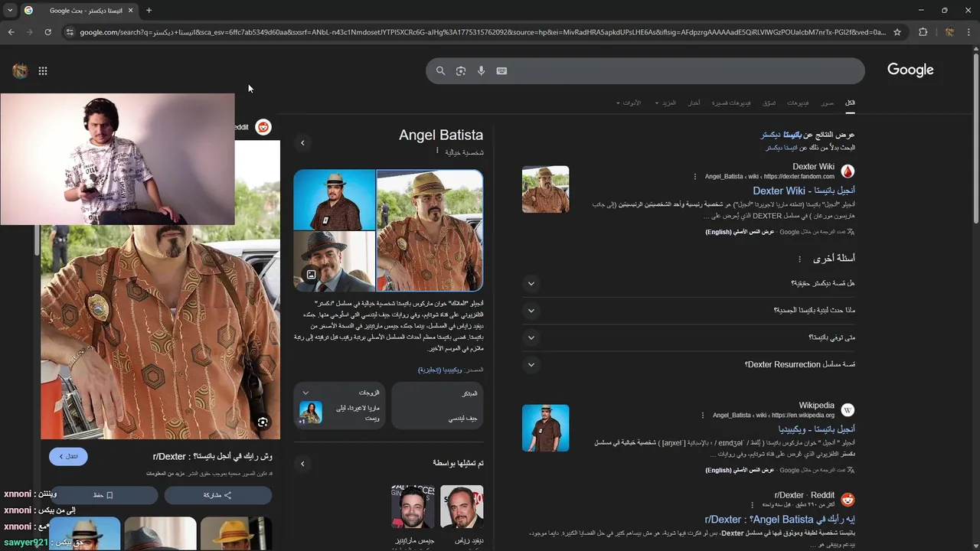Image resolution: width=980 pixels, height=551 pixels.
Task: Bookmark this page with the star icon
Action: (897, 32)
